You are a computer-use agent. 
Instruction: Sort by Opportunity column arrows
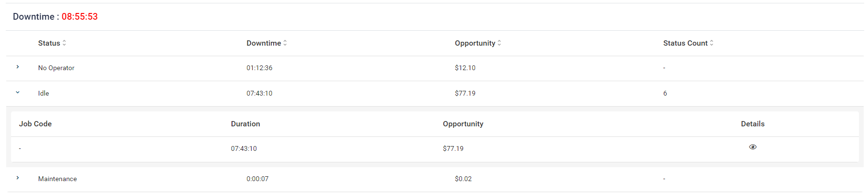click(499, 43)
